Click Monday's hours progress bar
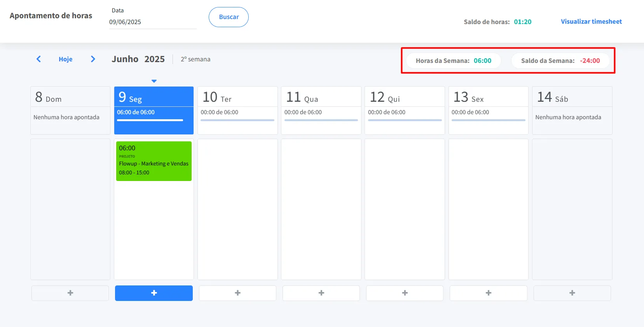Viewport: 644px width, 327px height. [x=150, y=120]
